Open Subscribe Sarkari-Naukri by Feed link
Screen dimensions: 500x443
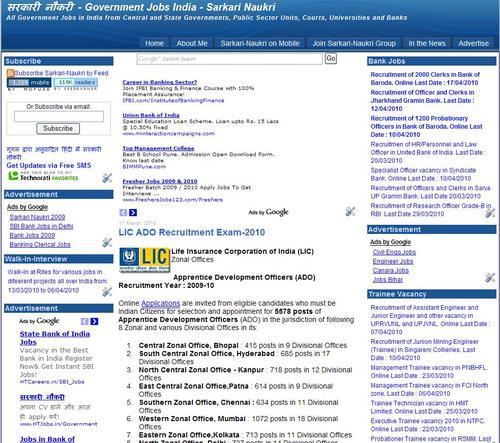[x=62, y=73]
